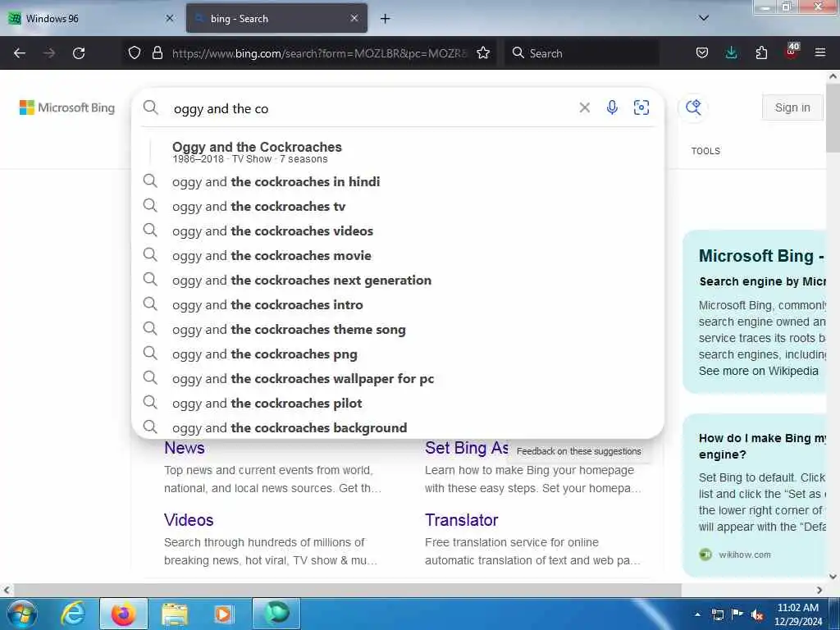This screenshot has height=630, width=840.
Task: Click the magnifier icon in the Bing search box
Action: tap(151, 107)
